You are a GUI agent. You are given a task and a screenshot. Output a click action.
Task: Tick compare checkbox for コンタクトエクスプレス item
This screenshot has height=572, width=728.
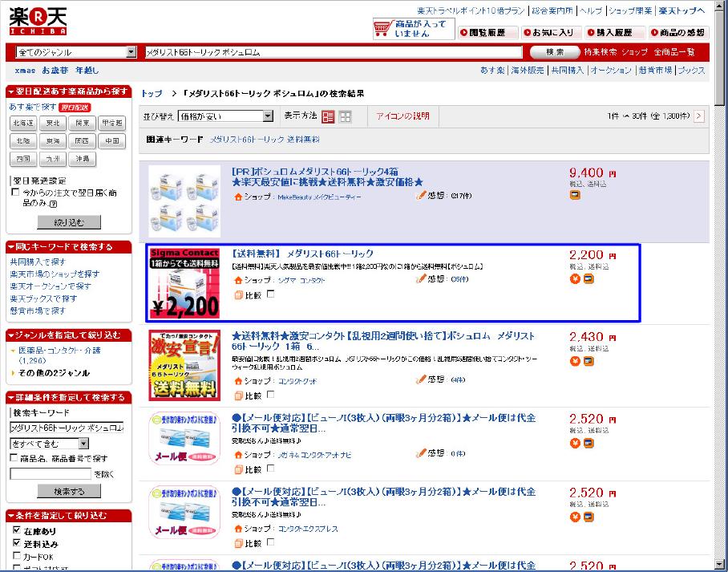(271, 542)
